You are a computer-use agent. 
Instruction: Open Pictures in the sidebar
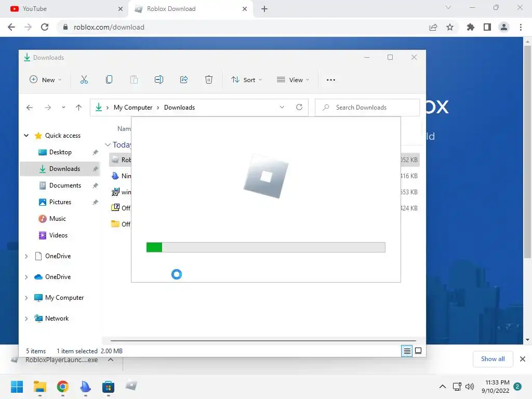point(60,202)
